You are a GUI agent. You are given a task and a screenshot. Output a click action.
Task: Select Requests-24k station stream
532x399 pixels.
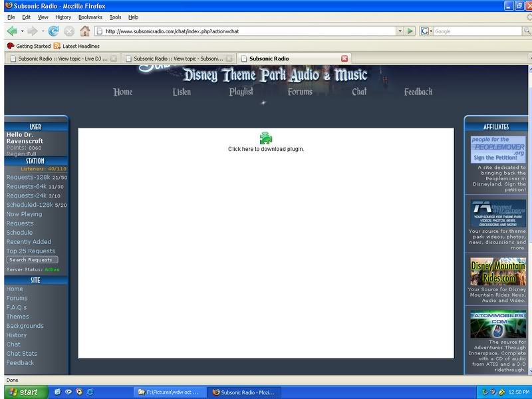pos(26,196)
